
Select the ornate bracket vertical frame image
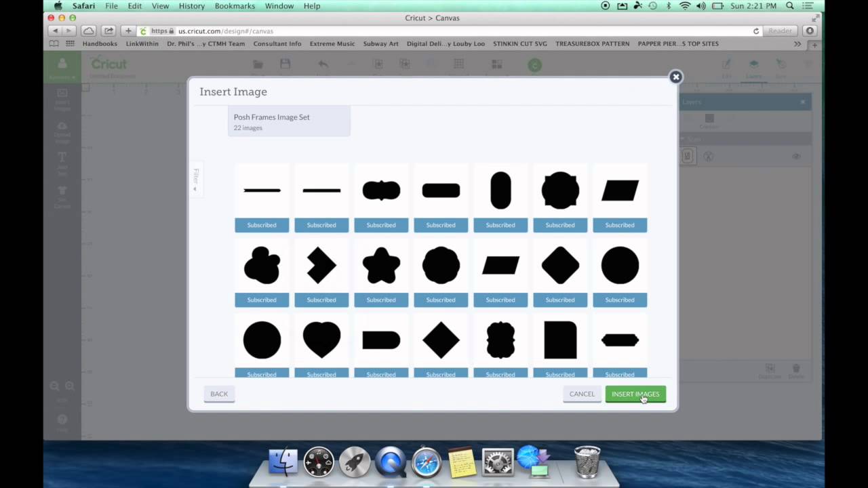pyautogui.click(x=500, y=340)
